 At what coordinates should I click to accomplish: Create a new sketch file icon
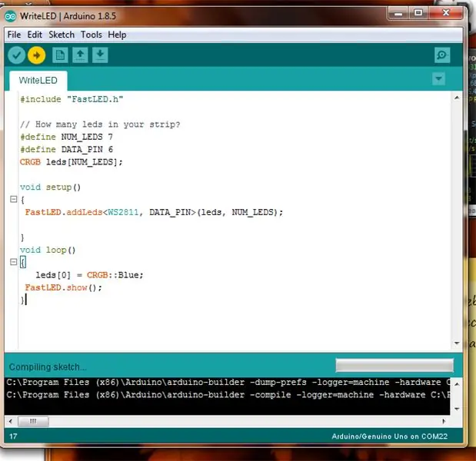[60, 55]
